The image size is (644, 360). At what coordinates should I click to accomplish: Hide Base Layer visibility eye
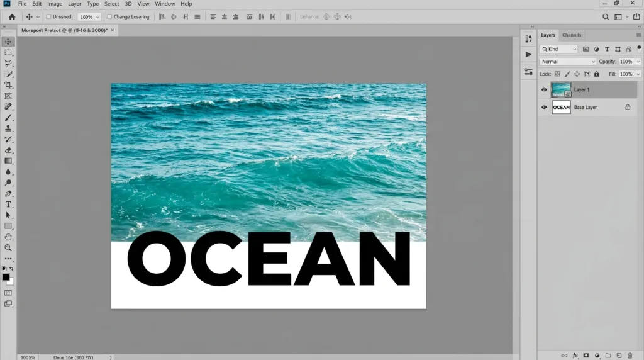pos(544,107)
